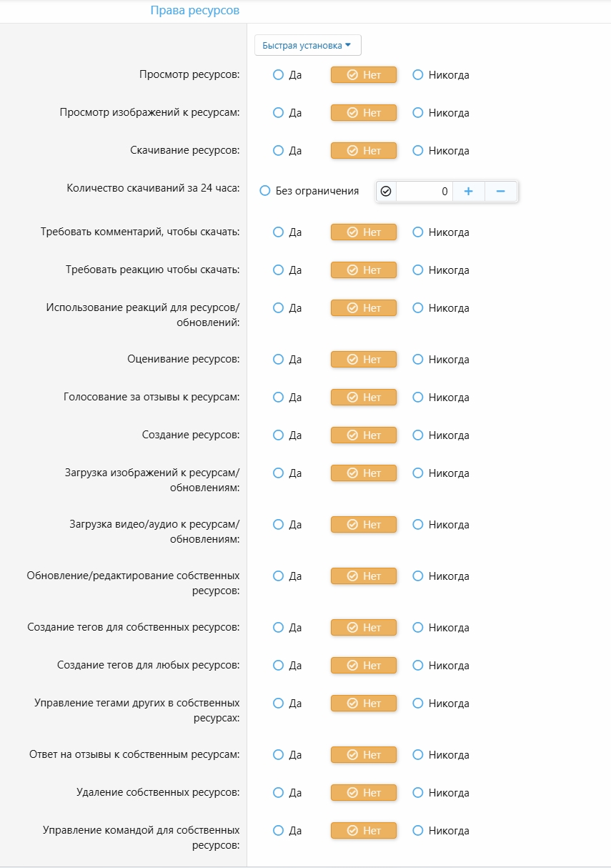This screenshot has height=868, width=611.
Task: Click the plus icon to increase download limit
Action: [469, 191]
